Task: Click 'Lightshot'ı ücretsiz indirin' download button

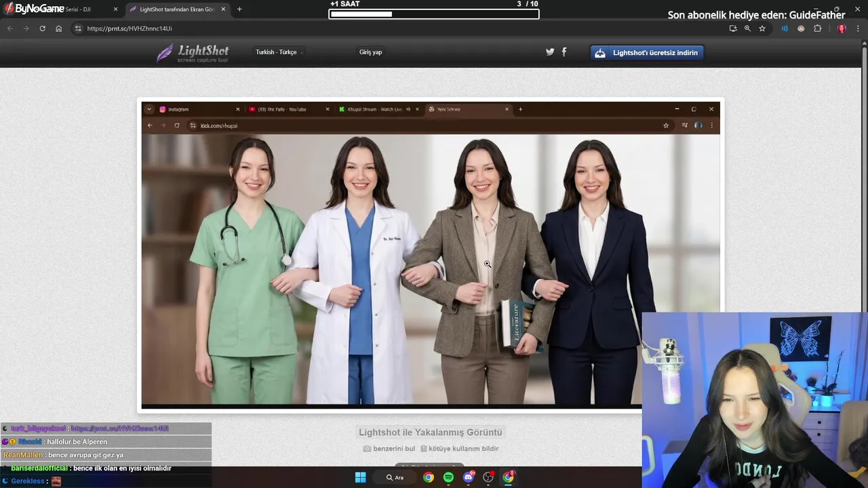Action: (647, 52)
